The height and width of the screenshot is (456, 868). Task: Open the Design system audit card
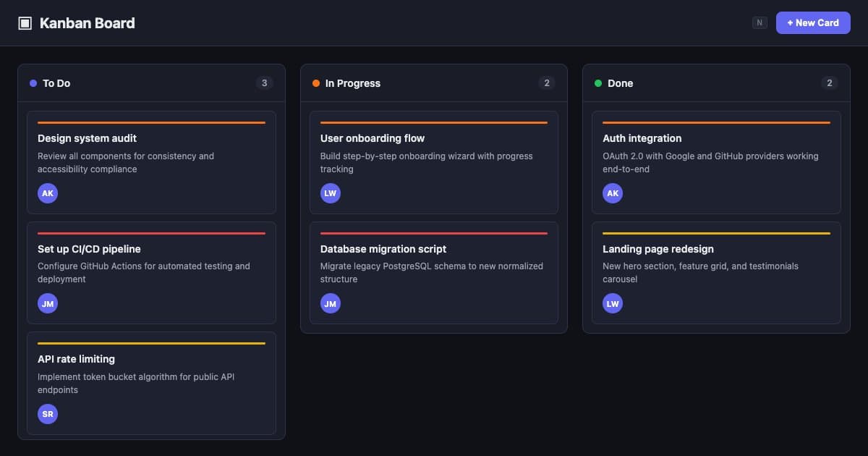click(152, 162)
